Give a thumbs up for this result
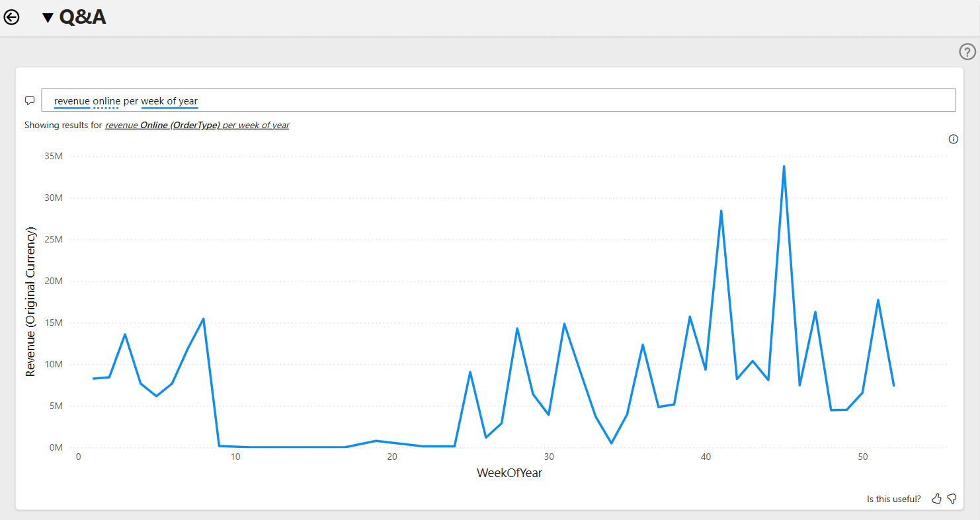 [x=936, y=499]
